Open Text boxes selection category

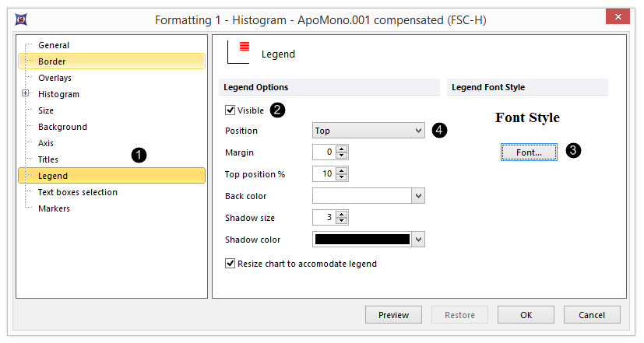click(78, 192)
